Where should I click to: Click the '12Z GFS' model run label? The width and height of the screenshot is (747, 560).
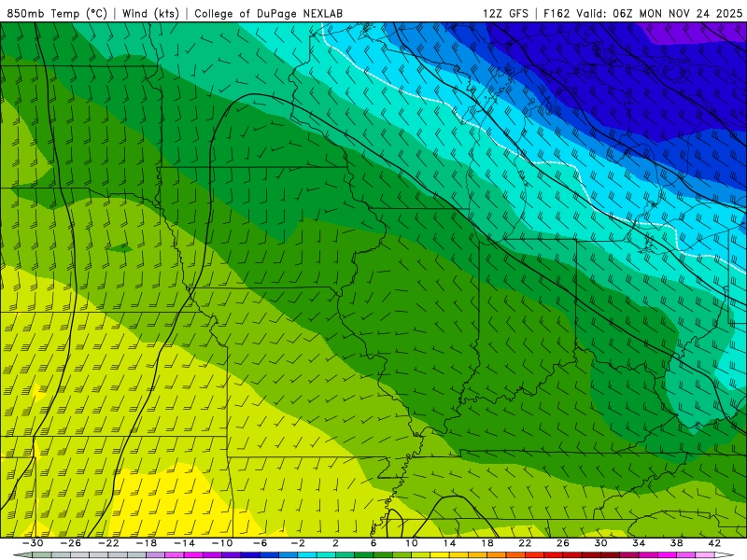[505, 13]
